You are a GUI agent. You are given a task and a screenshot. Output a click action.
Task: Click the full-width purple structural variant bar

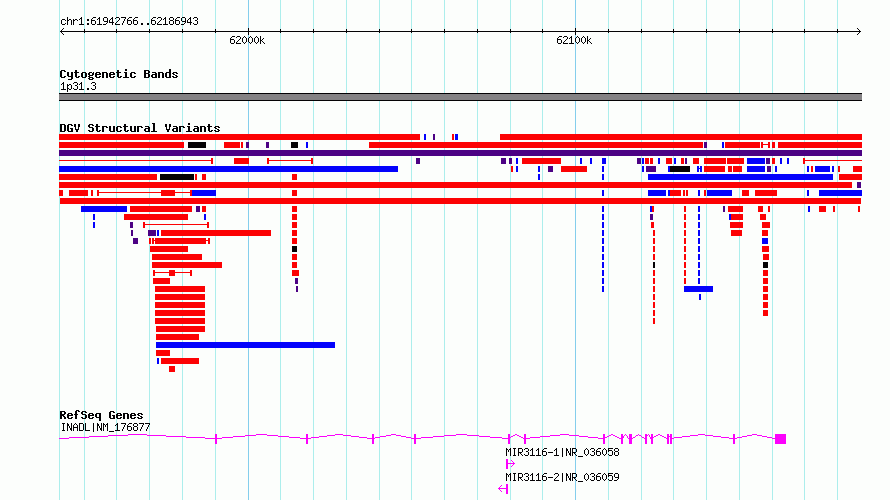coord(460,153)
